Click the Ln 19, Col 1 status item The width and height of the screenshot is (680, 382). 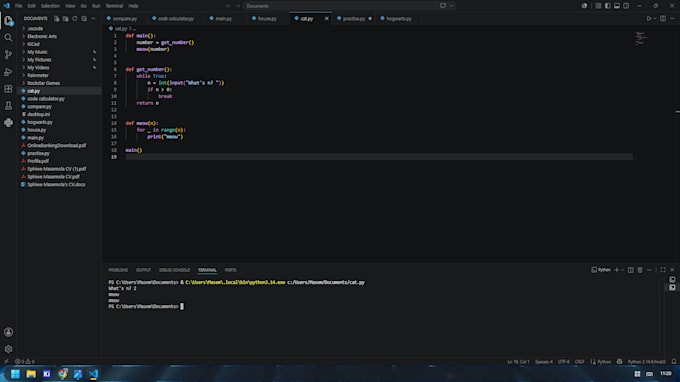(x=518, y=362)
